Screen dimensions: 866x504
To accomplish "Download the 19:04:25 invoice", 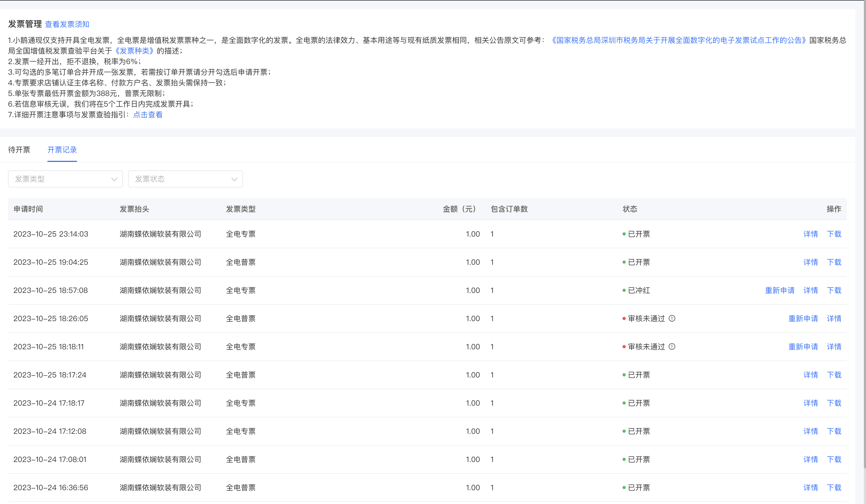I will (834, 262).
